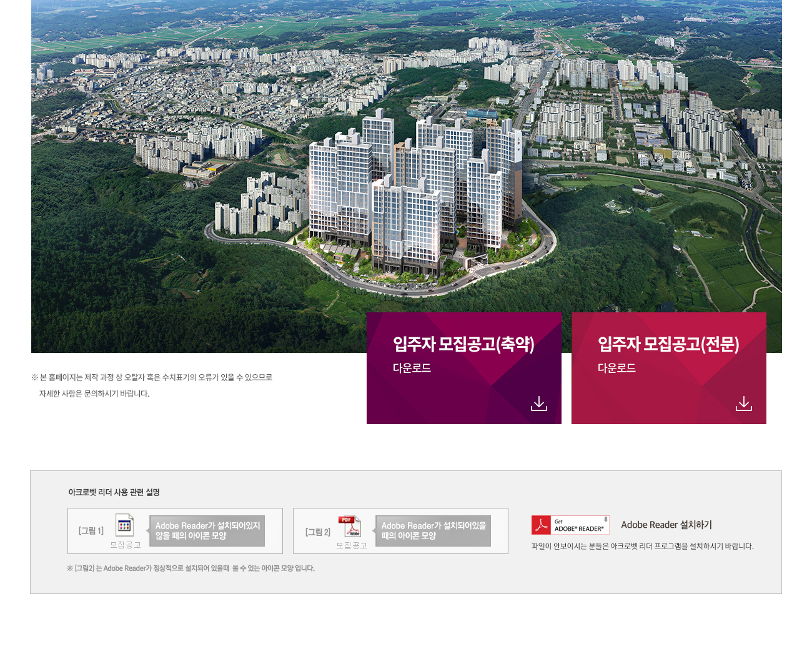Select the 입주자 모집공고(전문) card heading
This screenshot has height=659, width=812.
[x=667, y=344]
